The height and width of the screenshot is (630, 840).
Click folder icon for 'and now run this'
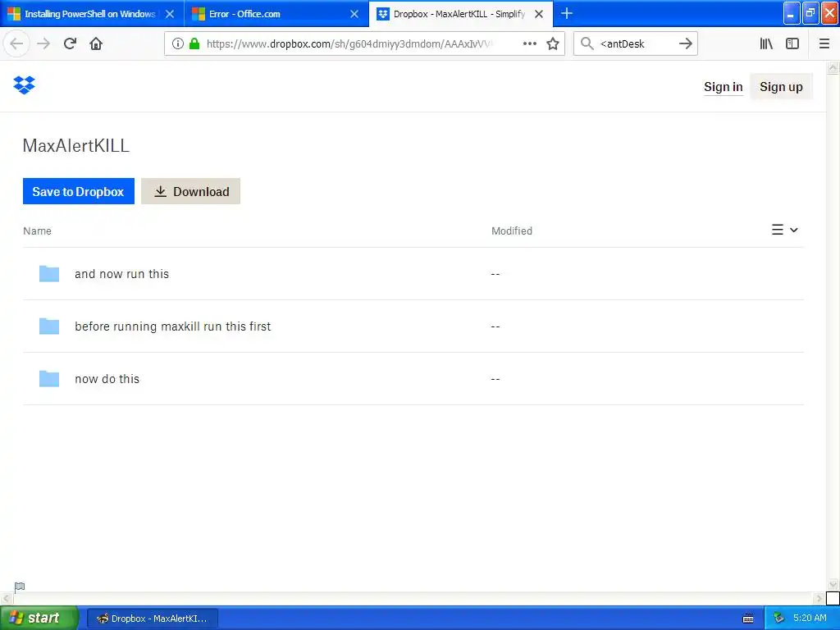click(x=48, y=274)
